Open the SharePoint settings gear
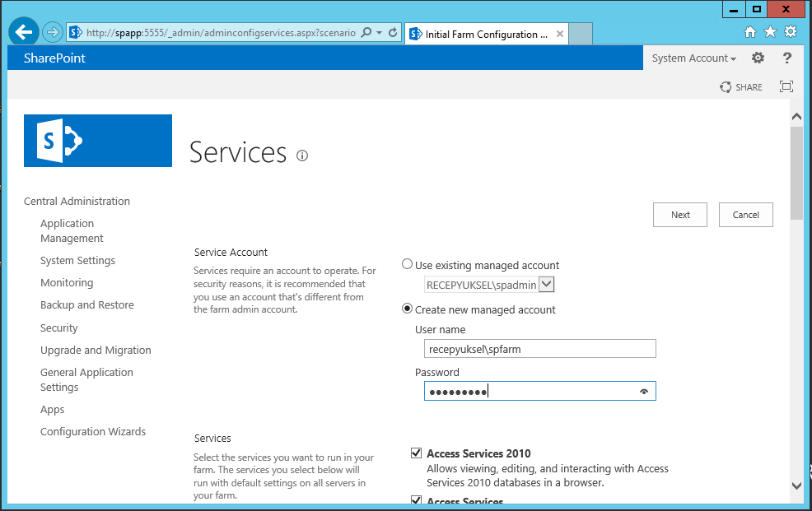The image size is (812, 511). coord(758,58)
